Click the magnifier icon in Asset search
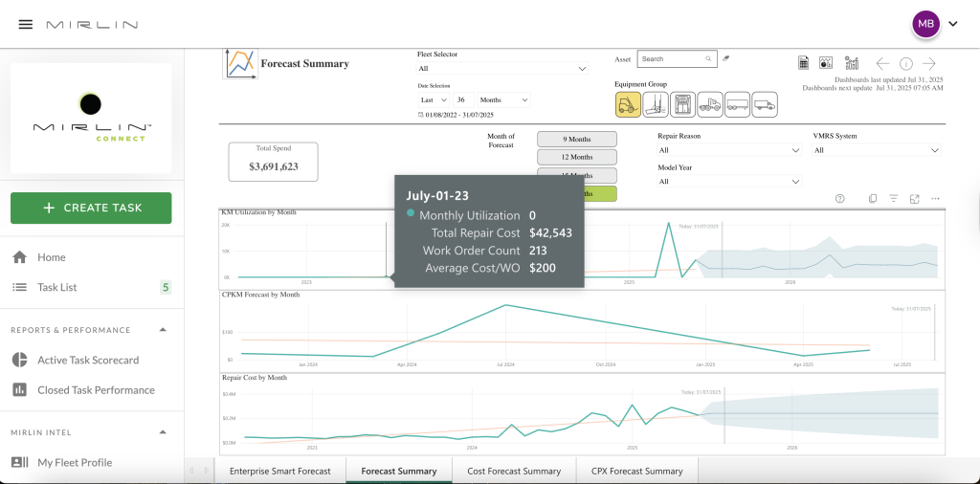The width and height of the screenshot is (980, 484). point(708,58)
